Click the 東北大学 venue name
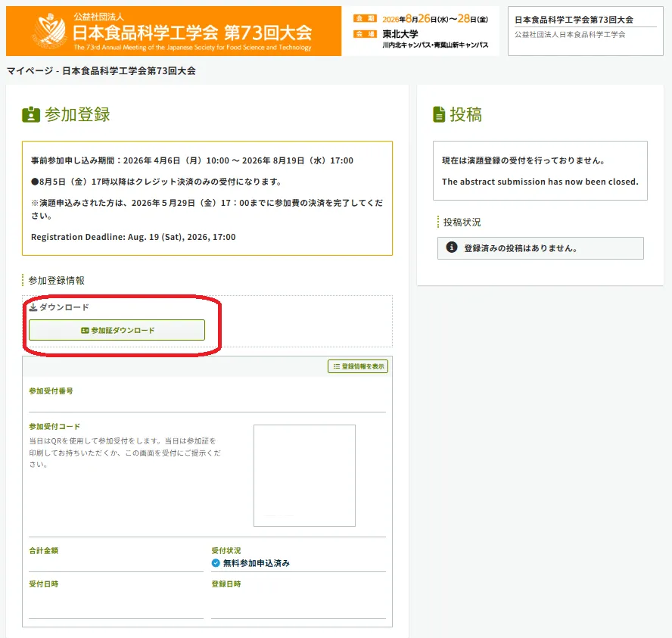This screenshot has width=672, height=638. (400, 34)
